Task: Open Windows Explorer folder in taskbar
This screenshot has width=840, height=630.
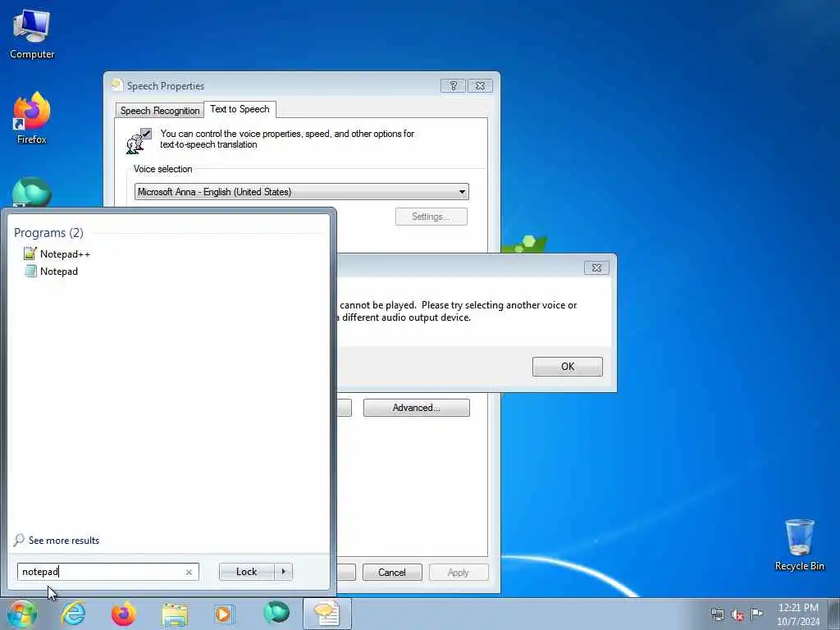Action: point(175,614)
